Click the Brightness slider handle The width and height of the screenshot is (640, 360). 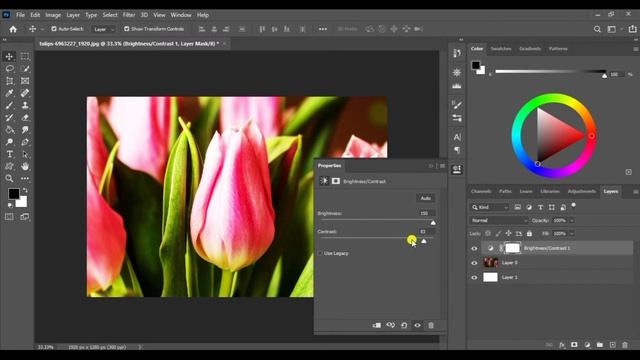pos(433,223)
